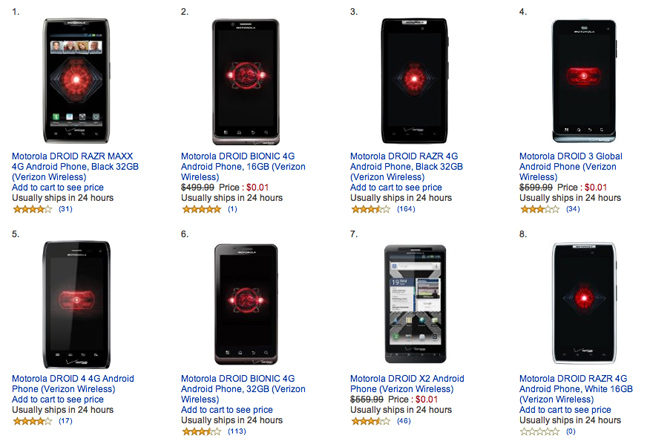Screen dimensions: 650x444
Task: Open the white DROID RAZR phone image
Action: pyautogui.click(x=584, y=303)
